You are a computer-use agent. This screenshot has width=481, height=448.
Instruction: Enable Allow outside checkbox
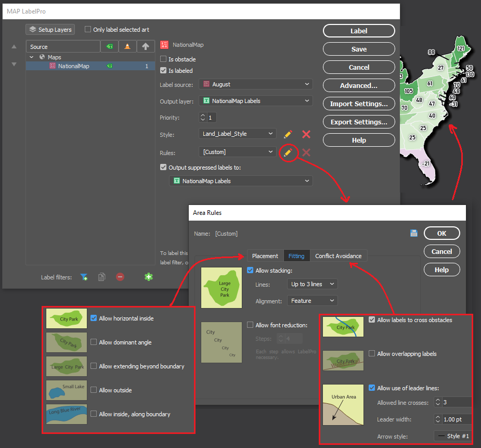pyautogui.click(x=94, y=390)
